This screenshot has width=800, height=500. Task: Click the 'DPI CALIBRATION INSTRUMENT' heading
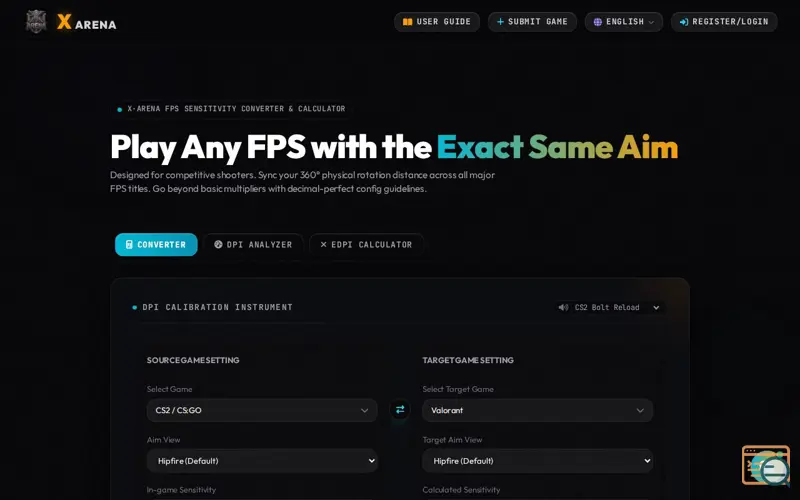[x=217, y=307]
